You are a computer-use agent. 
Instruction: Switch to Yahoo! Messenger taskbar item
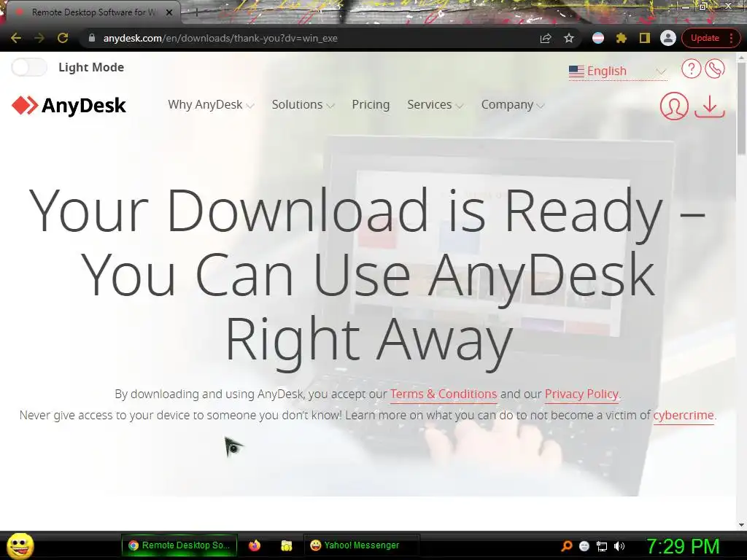pyautogui.click(x=361, y=545)
